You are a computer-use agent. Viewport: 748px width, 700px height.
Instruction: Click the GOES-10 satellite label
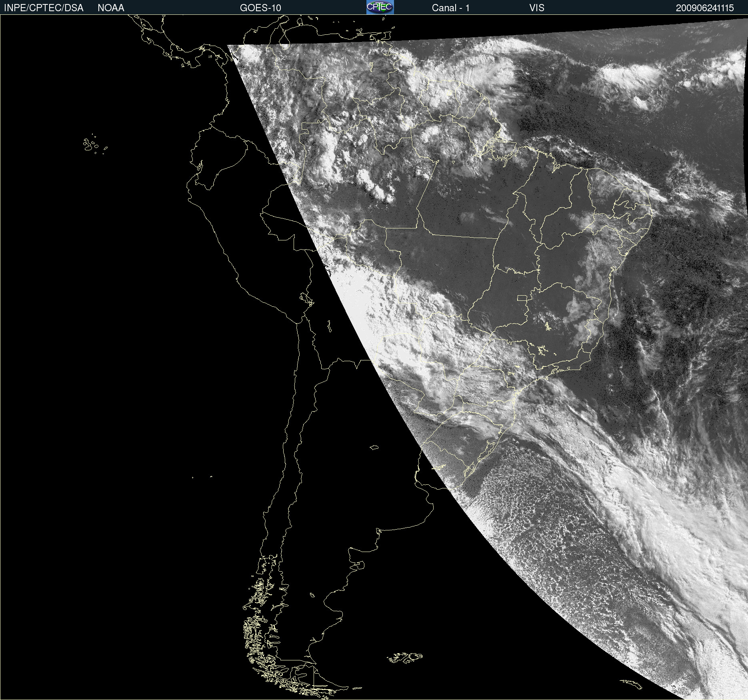260,8
